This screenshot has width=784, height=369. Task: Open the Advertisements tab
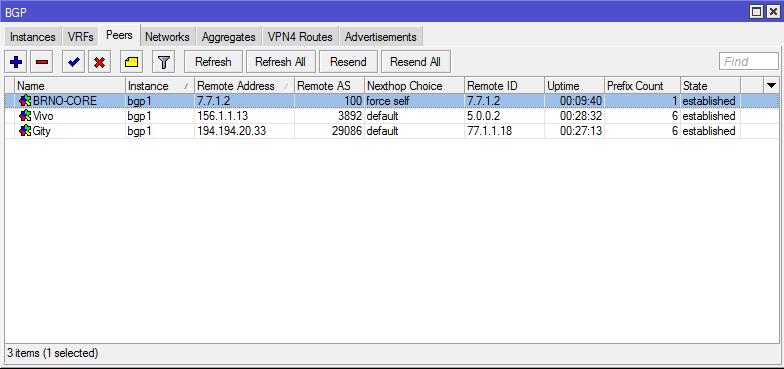tap(380, 37)
